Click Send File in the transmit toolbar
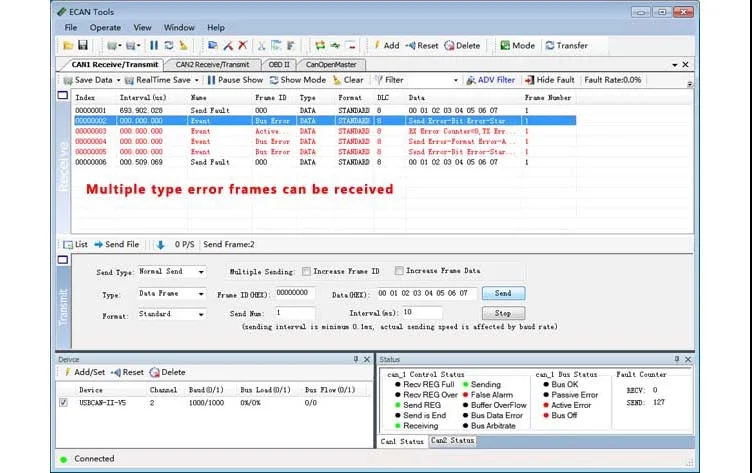752x473 pixels. coord(116,244)
